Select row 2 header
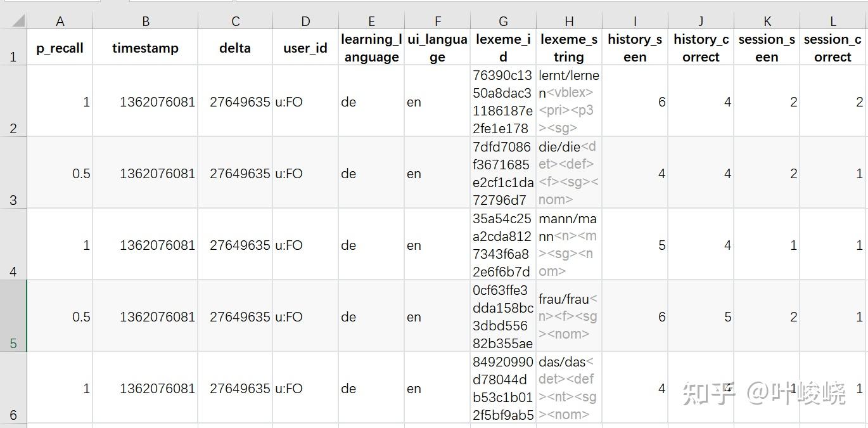 [13, 101]
